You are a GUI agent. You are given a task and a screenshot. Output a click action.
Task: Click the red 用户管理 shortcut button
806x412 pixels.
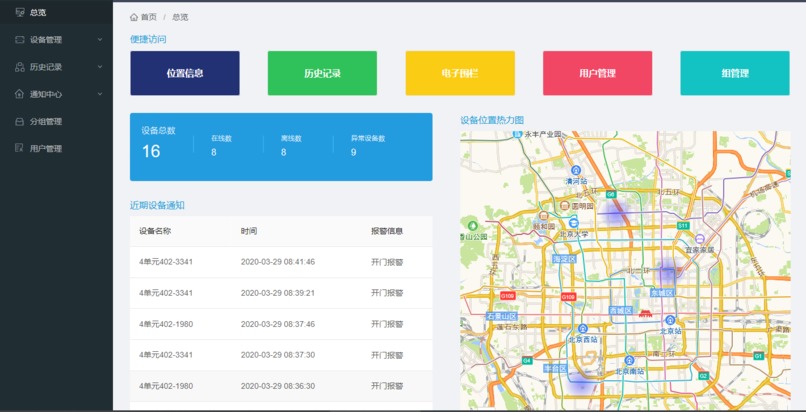click(x=597, y=73)
